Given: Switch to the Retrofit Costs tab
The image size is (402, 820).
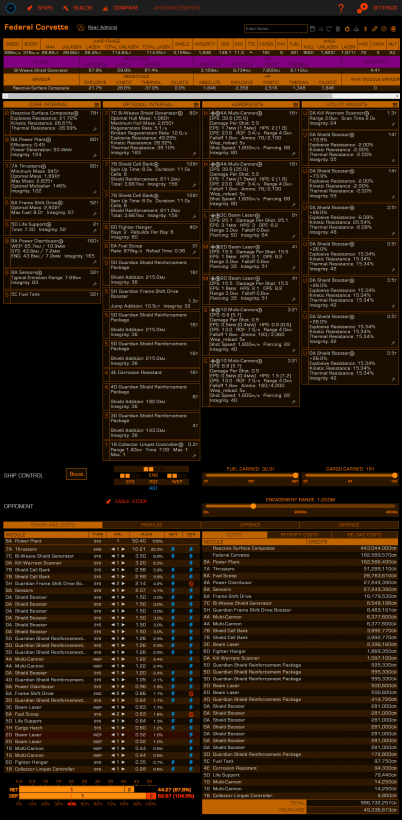Looking at the screenshot, I should (300, 535).
